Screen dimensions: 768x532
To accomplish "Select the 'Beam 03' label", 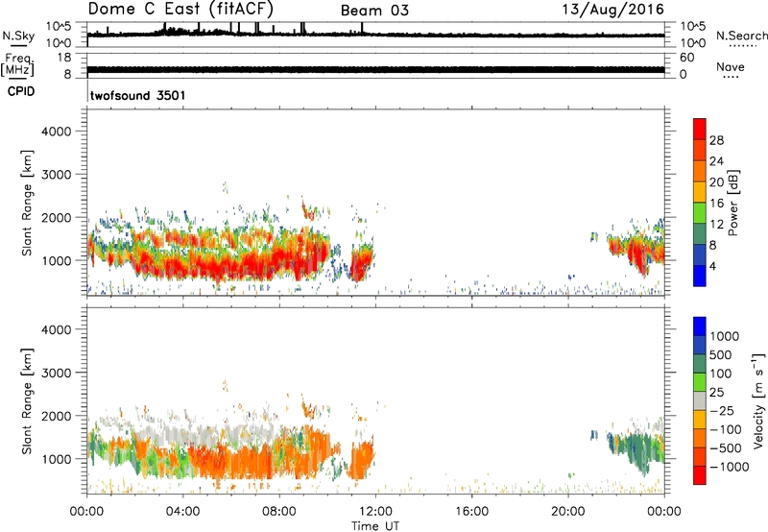I will click(374, 11).
